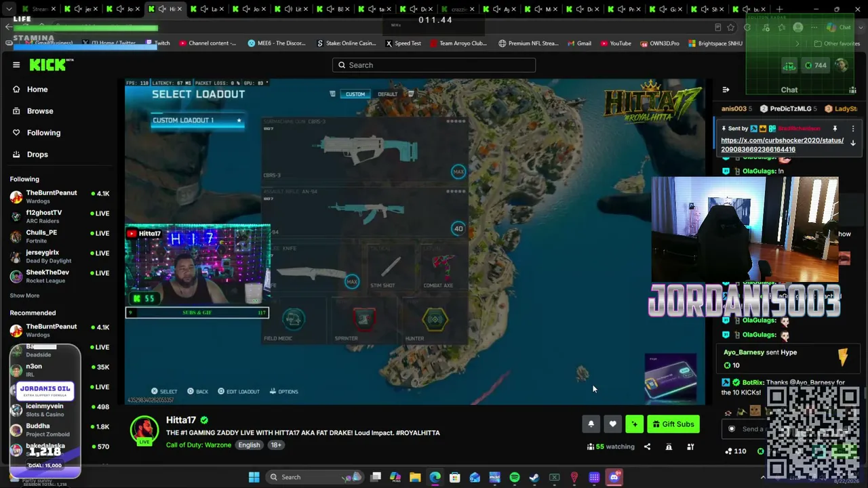Open iceinmyvein Slots & Casino channel
This screenshot has height=488, width=868.
(x=60, y=409)
